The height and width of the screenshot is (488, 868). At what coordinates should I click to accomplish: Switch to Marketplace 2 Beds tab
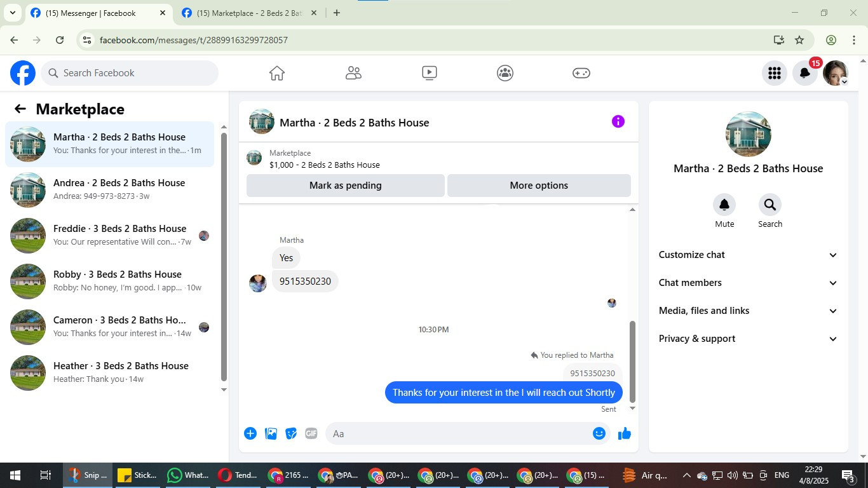pyautogui.click(x=250, y=13)
